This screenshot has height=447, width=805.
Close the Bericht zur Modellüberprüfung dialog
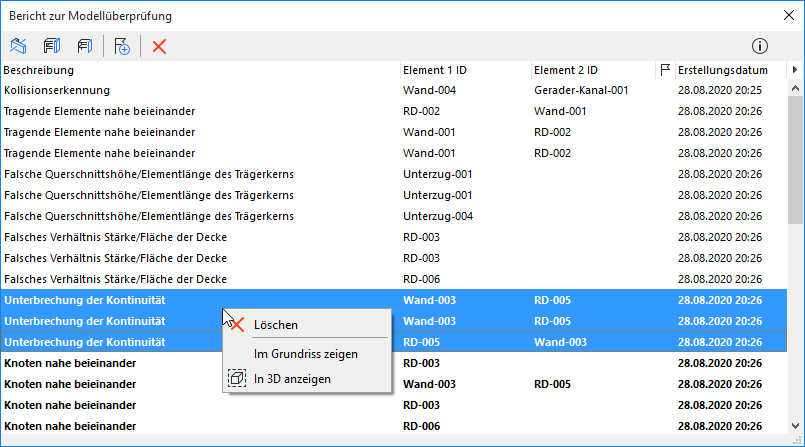[x=789, y=15]
